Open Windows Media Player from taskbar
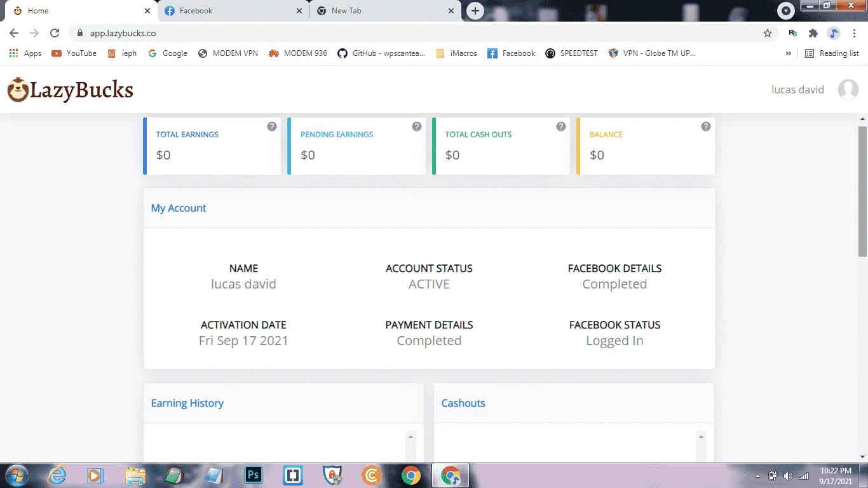The height and width of the screenshot is (488, 868). pos(95,475)
